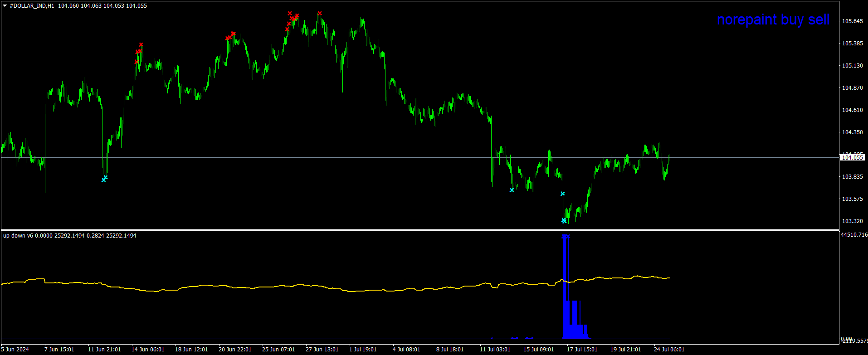This screenshot has height=355, width=868.
Task: Click the 'norepaint buy sell' text label
Action: [x=773, y=19]
